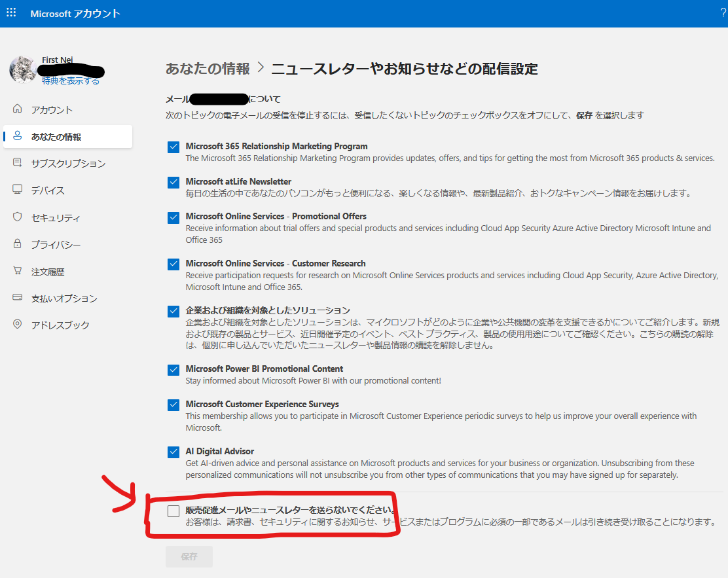
Task: Select あなたの情報 in the sidebar
Action: coord(68,137)
